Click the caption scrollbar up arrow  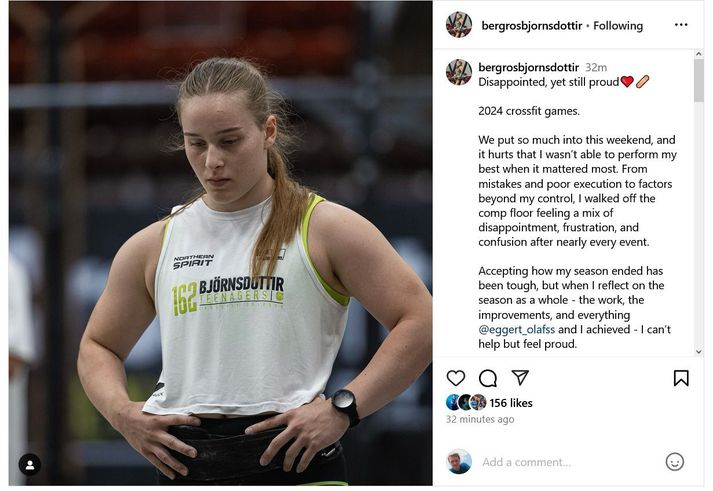tap(698, 55)
